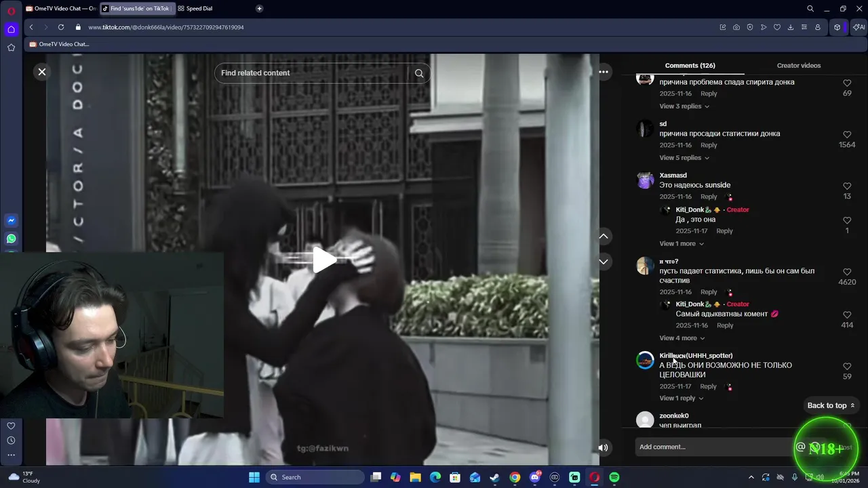868x488 pixels.
Task: Click the search icon in Find related content
Action: tap(419, 73)
